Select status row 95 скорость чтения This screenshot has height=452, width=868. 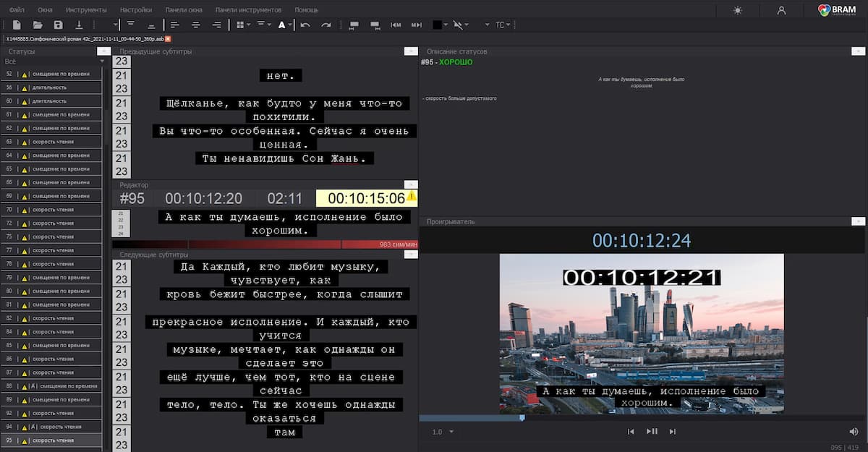51,440
